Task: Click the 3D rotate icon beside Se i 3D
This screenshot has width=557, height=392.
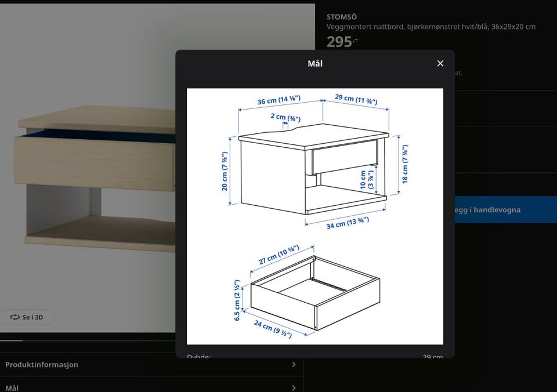Action: pos(15,317)
